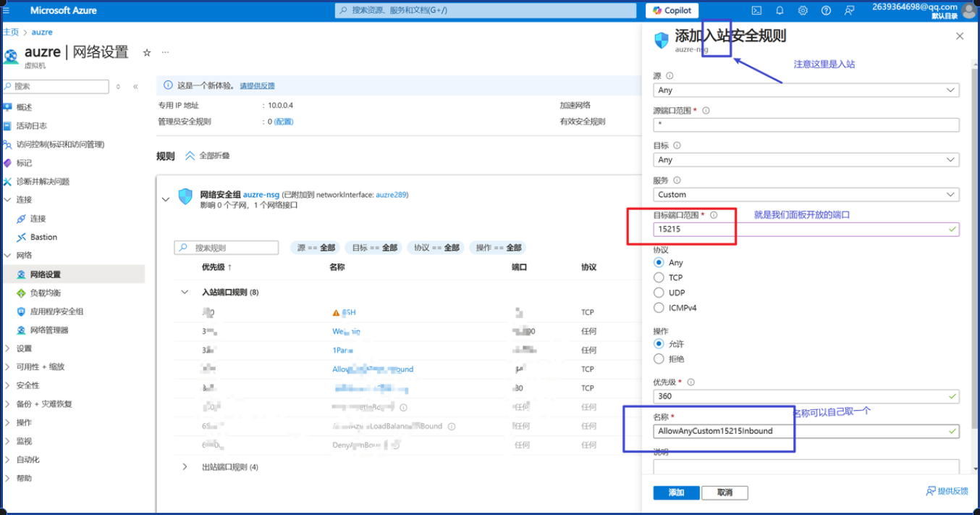Click the 名称 field AllowAnyCustom15215Inbound
980x515 pixels.
tap(806, 431)
